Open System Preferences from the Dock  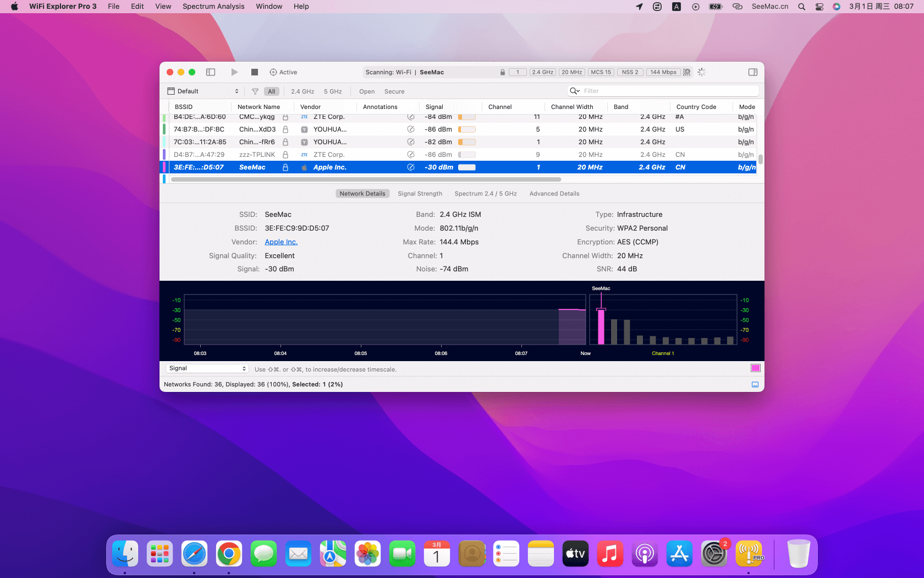[x=714, y=554]
